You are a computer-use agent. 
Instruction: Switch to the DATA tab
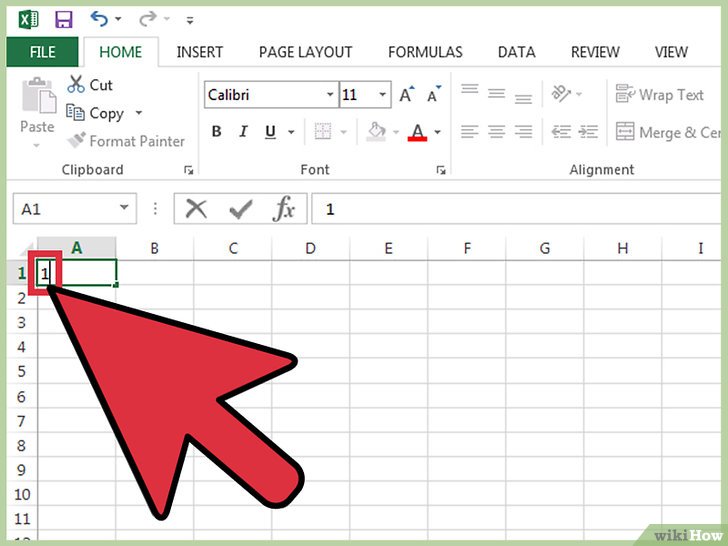coord(516,52)
